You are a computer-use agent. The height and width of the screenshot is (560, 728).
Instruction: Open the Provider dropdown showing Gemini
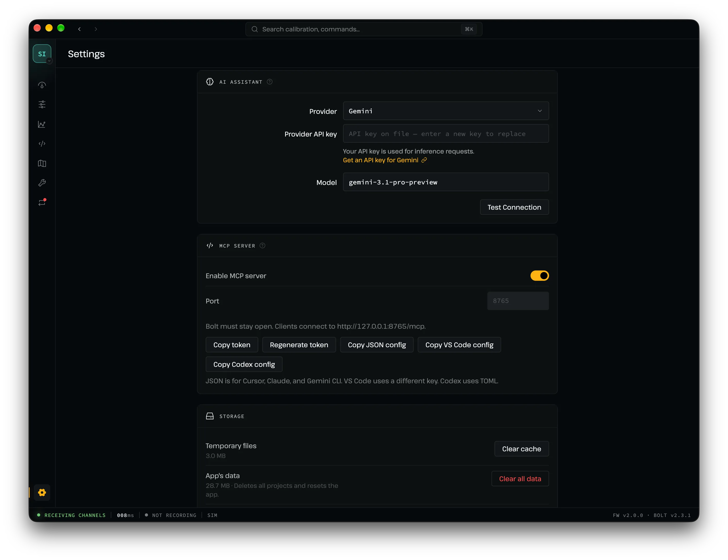click(446, 111)
